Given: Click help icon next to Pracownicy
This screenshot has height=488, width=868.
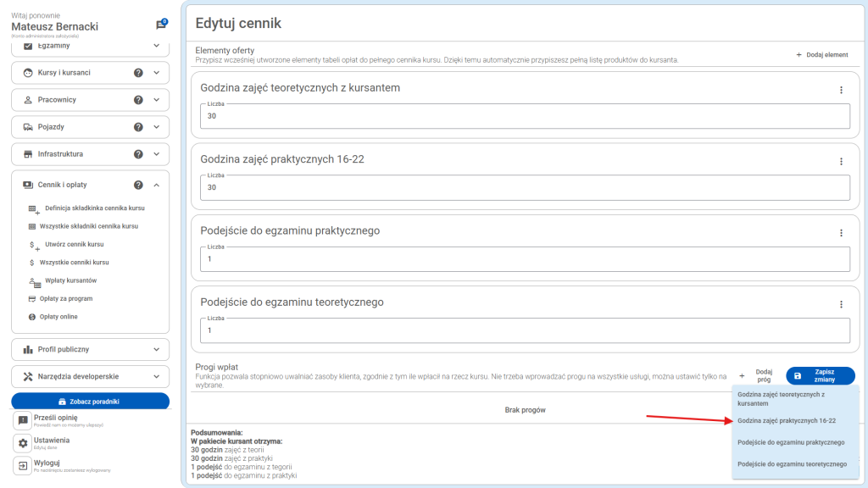Looking at the screenshot, I should [138, 100].
